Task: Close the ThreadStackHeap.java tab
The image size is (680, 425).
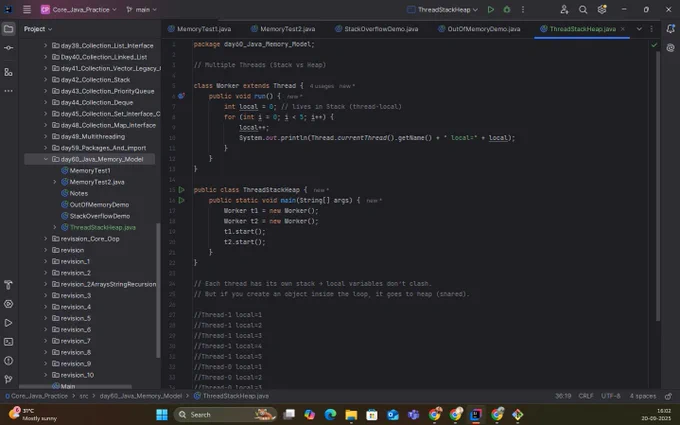Action: (x=623, y=29)
